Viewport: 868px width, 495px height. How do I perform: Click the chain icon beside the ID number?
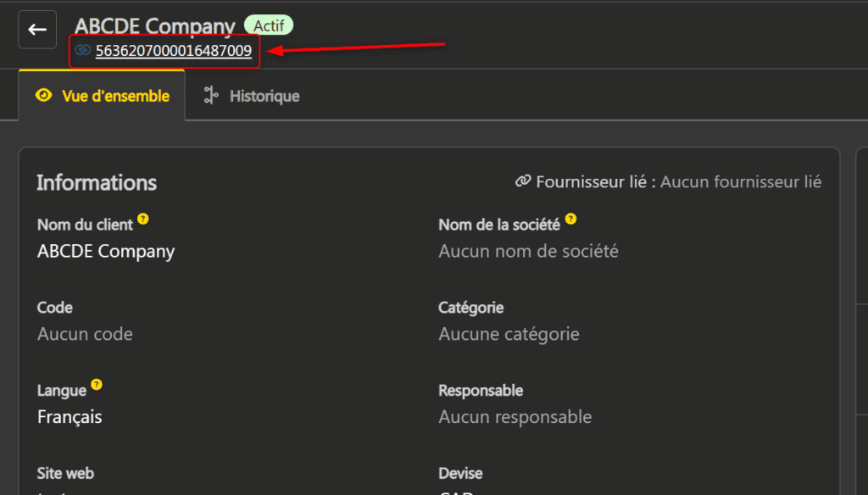82,51
